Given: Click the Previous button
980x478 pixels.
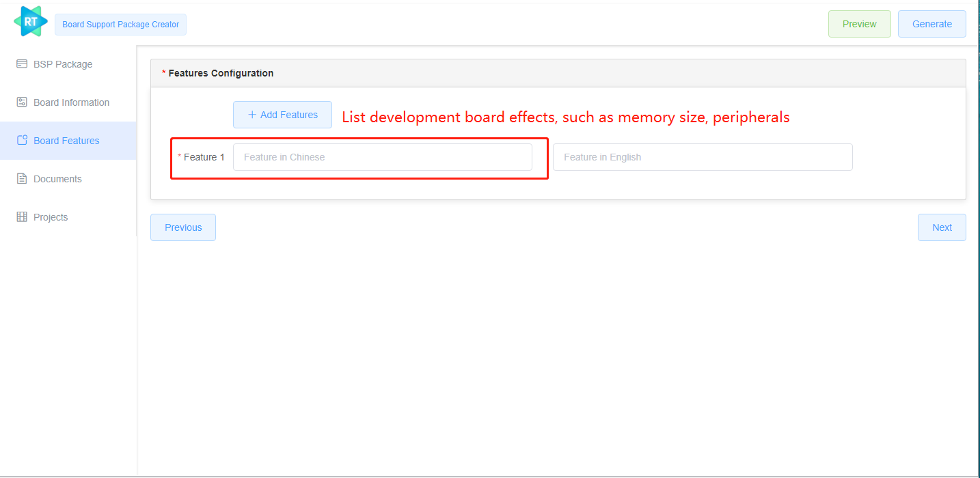Looking at the screenshot, I should coord(182,227).
